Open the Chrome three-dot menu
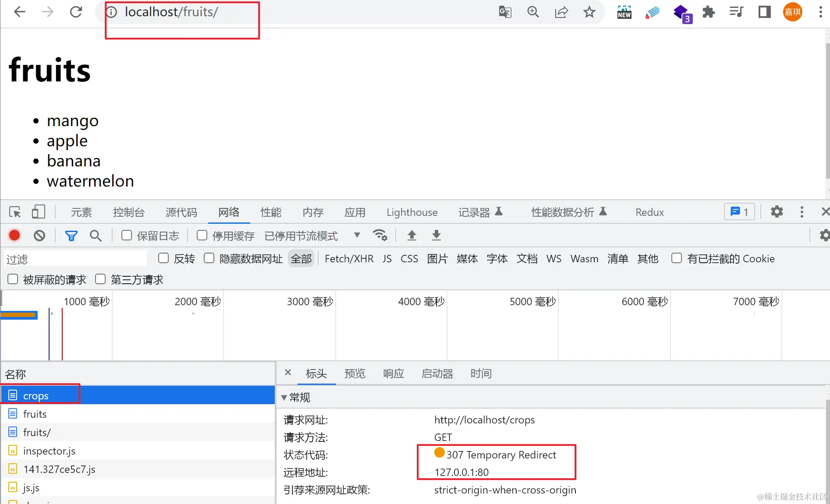Screen dimensions: 830x504 (820, 12)
